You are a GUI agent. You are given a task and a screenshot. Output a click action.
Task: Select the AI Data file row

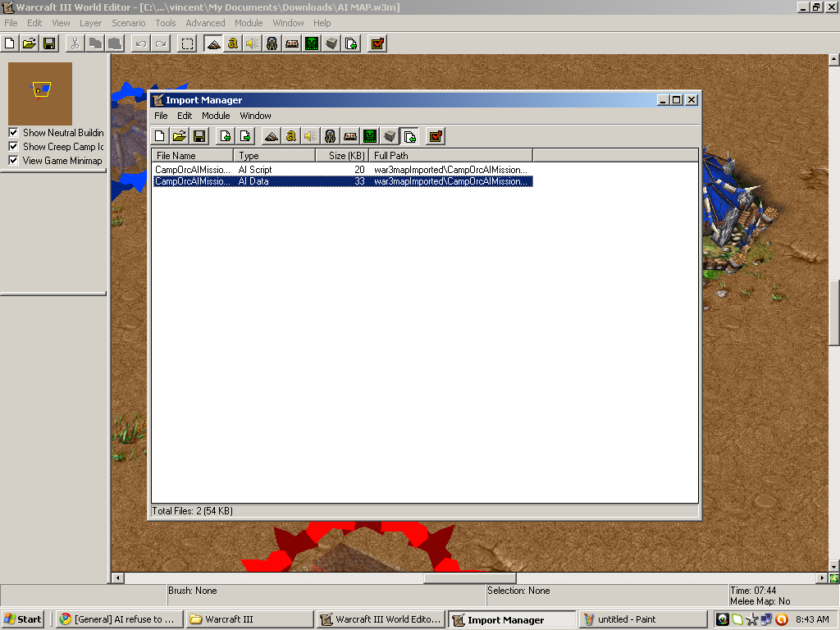[343, 181]
